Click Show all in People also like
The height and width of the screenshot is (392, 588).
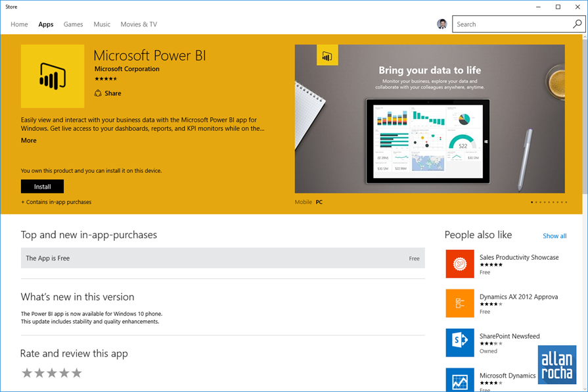pyautogui.click(x=554, y=236)
